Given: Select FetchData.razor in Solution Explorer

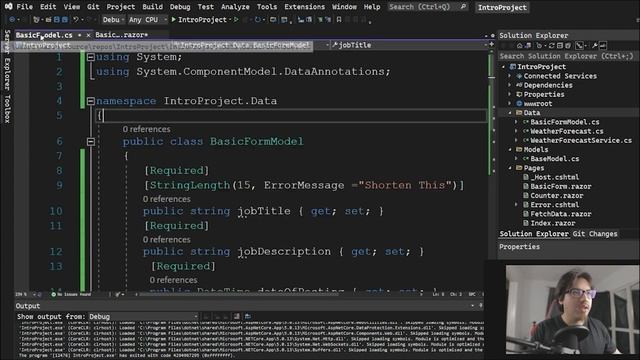Looking at the screenshot, I should tap(560, 214).
